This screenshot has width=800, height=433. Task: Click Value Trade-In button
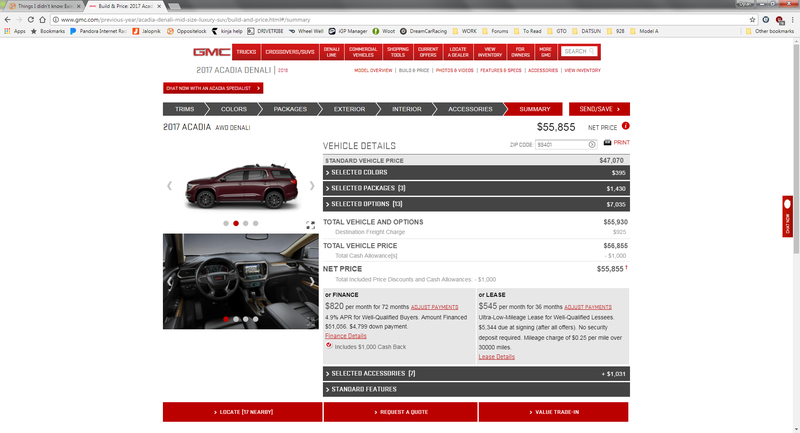pyautogui.click(x=554, y=412)
